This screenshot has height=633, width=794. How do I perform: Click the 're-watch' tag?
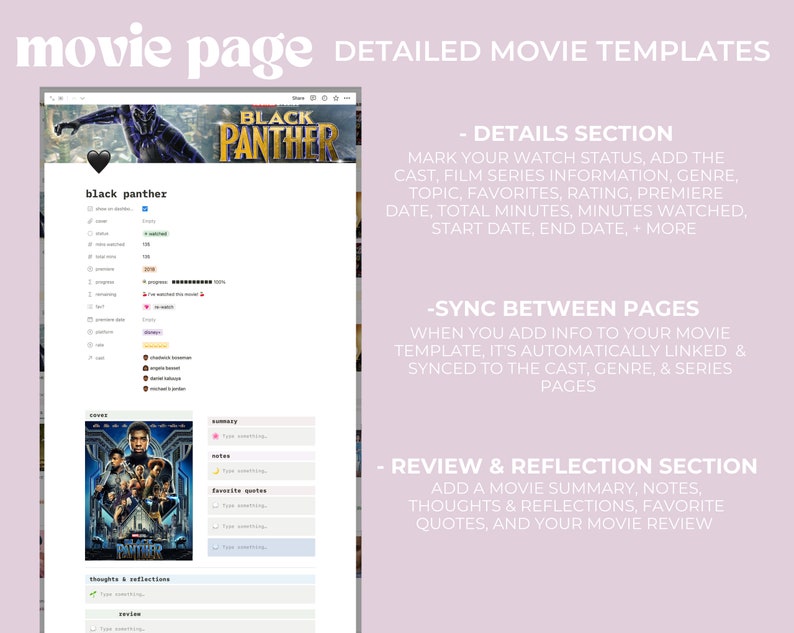click(x=164, y=307)
